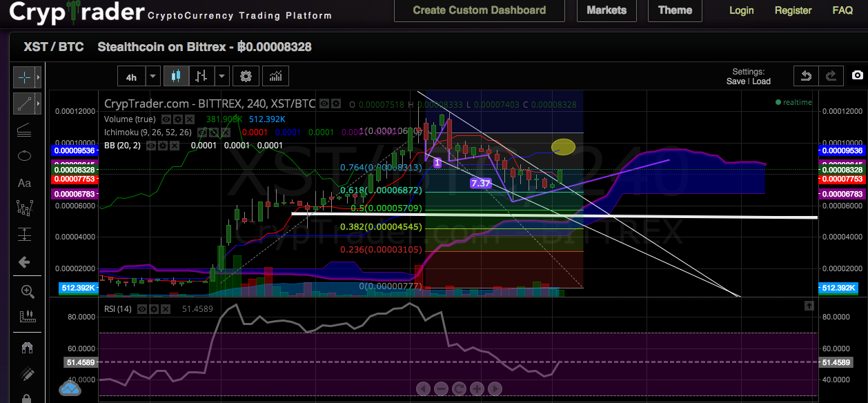Activate the zoom-in magnifier tool
Image resolution: width=868 pixels, height=403 pixels.
click(26, 291)
